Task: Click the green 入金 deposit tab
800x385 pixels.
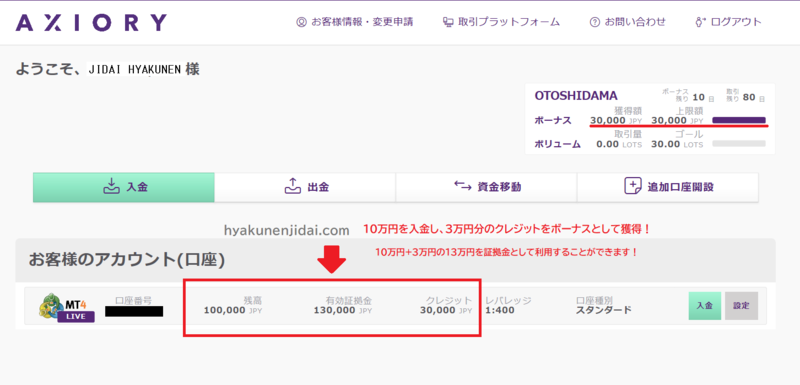Action: [x=124, y=187]
